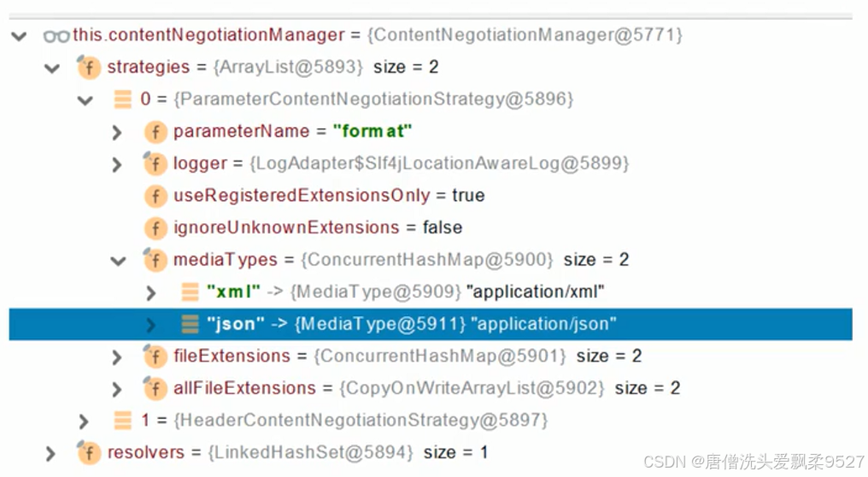This screenshot has width=868, height=477.
Task: Collapse the this.contentNegotiationManager node
Action: tap(19, 37)
